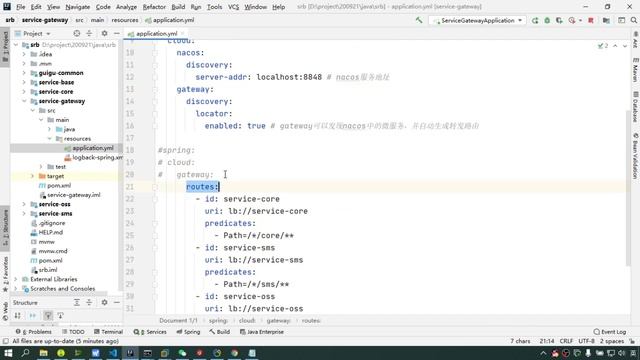The height and width of the screenshot is (360, 640).
Task: Toggle Sort Alphabetically in Structure panel
Action: click(x=18, y=316)
